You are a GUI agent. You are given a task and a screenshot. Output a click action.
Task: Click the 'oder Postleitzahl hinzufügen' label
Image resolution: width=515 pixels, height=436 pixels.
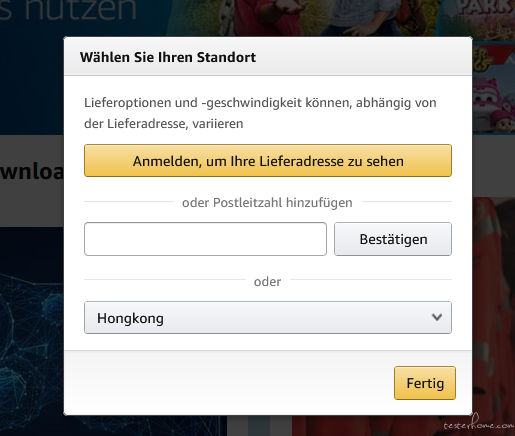point(267,203)
